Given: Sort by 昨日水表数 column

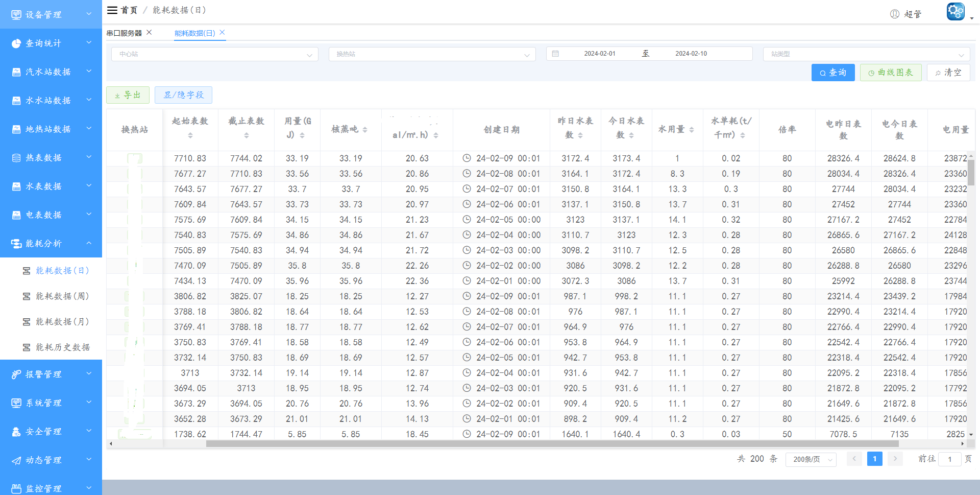Looking at the screenshot, I should [x=580, y=135].
